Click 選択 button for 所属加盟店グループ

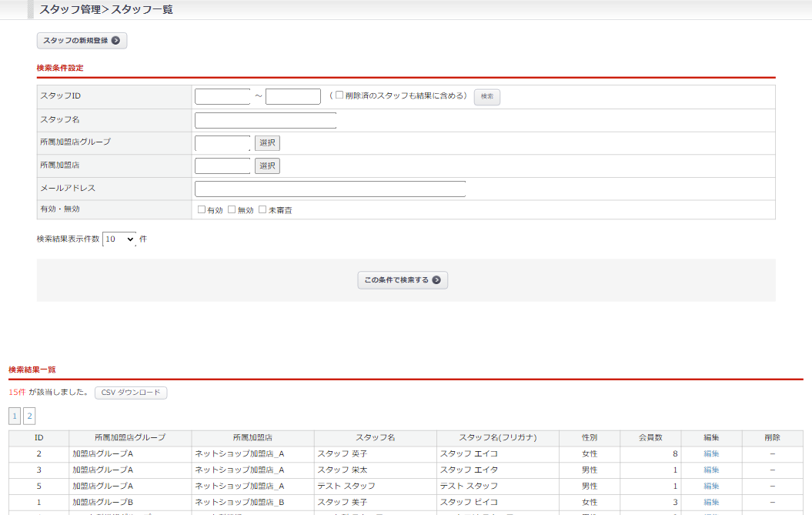(x=267, y=143)
